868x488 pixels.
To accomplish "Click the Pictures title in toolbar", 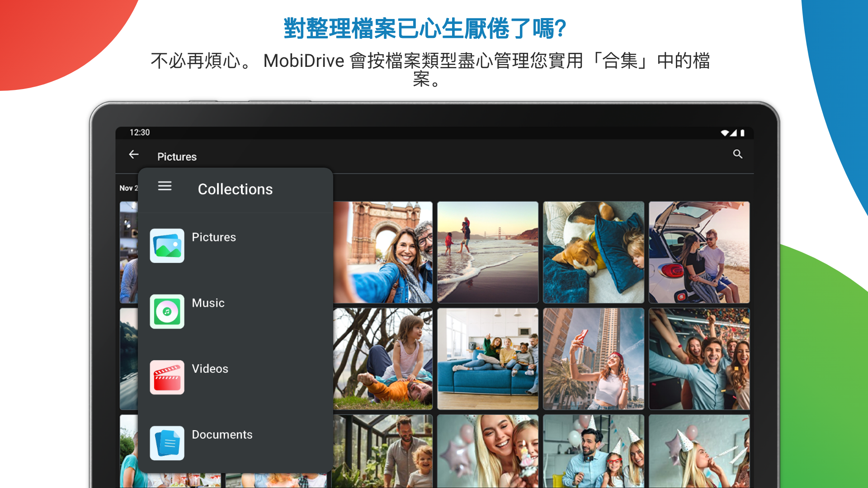I will click(x=177, y=157).
